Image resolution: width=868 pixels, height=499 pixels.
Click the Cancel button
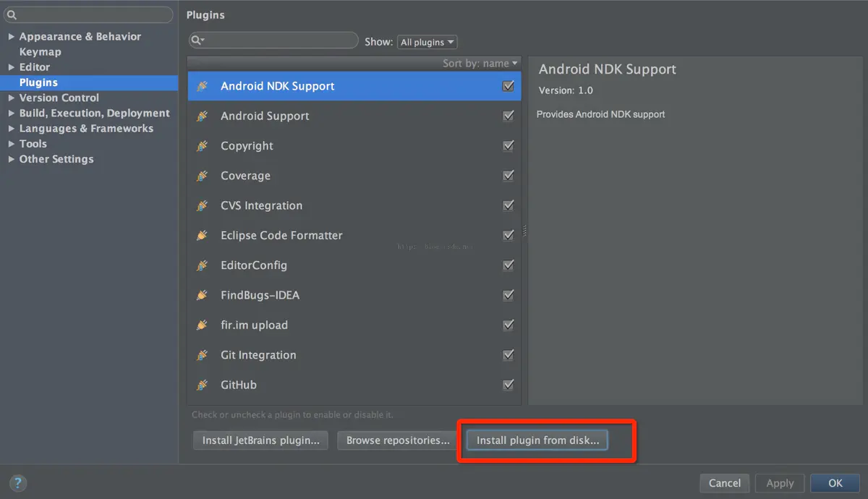(725, 483)
